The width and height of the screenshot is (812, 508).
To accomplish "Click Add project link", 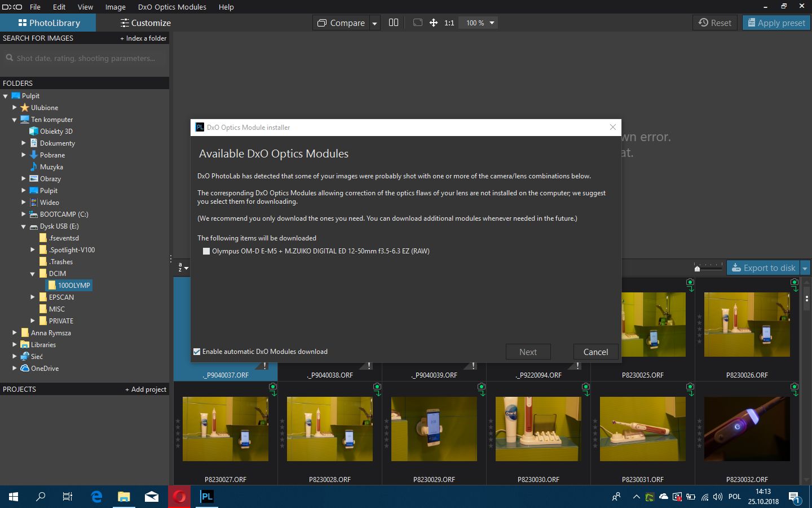I will [145, 389].
